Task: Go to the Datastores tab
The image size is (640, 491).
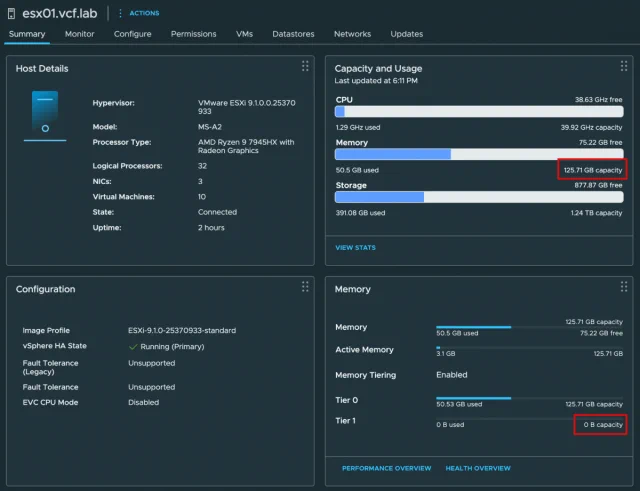Action: click(x=293, y=34)
